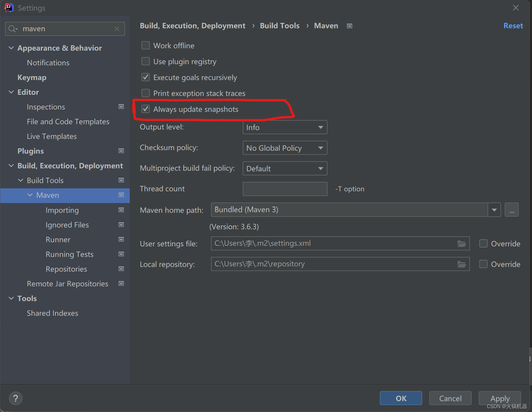Collapse the Editor section

11,92
